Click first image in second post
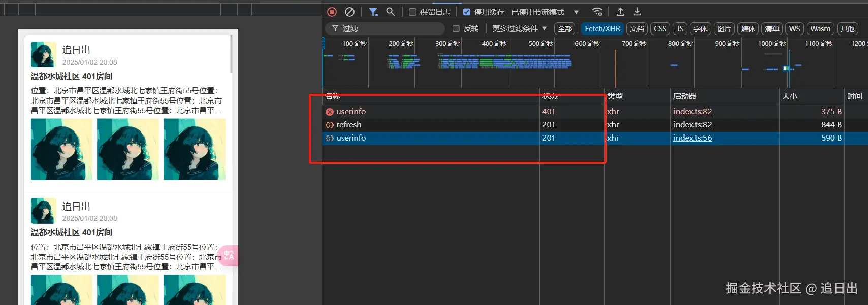The height and width of the screenshot is (305, 868). coord(61,290)
